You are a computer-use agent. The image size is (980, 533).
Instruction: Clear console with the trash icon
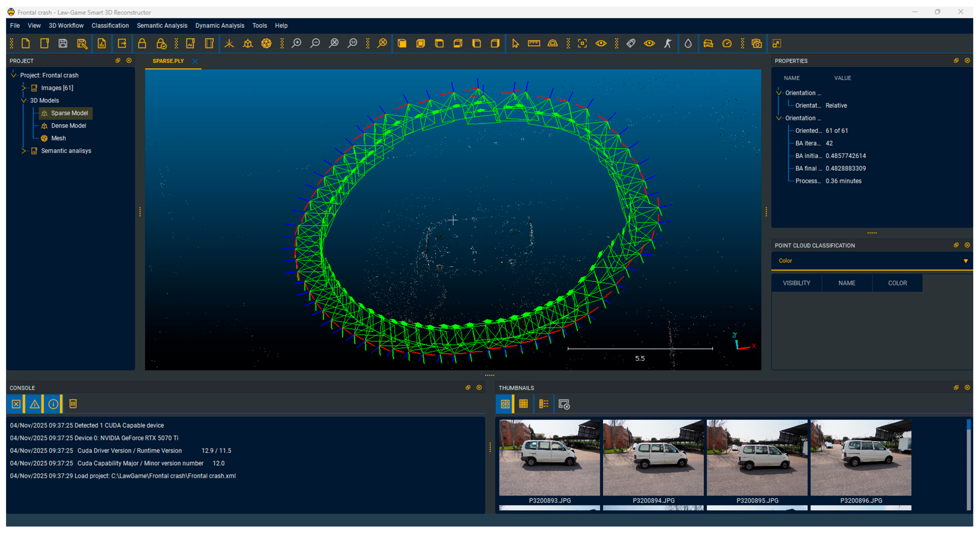[73, 404]
